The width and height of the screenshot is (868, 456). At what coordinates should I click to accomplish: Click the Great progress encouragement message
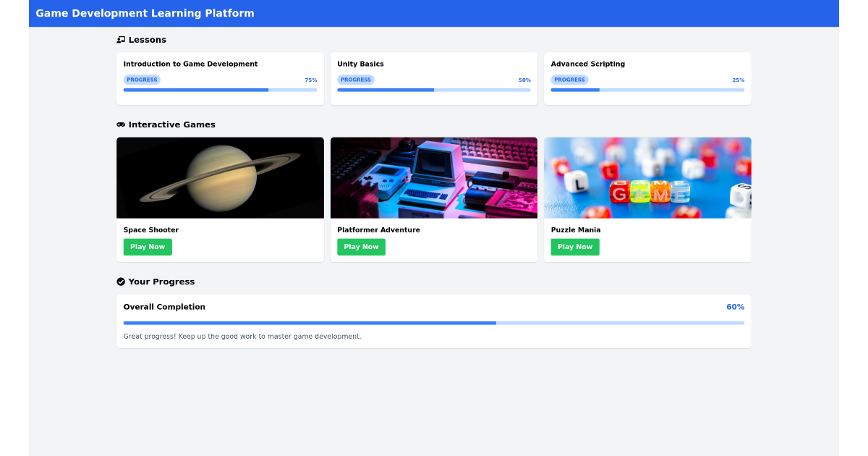coord(242,336)
